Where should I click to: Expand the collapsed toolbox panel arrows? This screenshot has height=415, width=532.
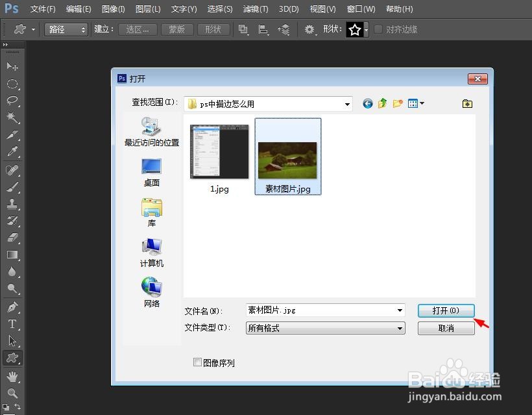(5, 45)
